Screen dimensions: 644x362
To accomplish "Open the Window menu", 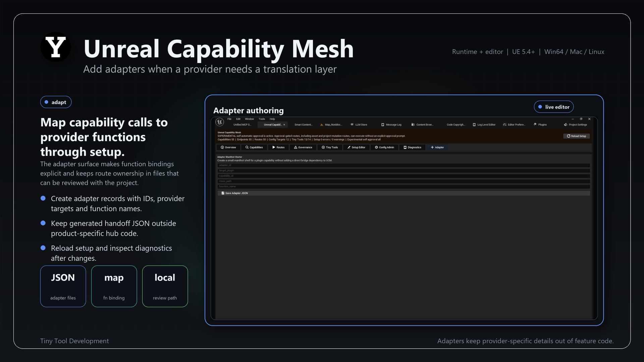I will point(249,119).
